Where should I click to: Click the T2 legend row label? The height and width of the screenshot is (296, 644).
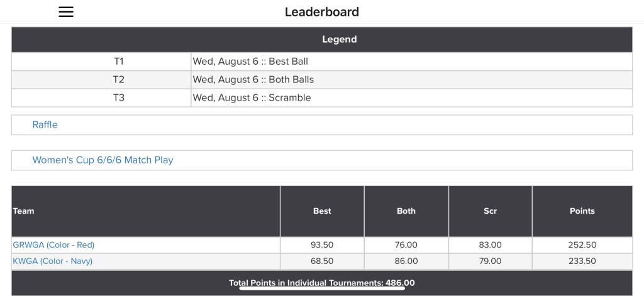pos(119,80)
